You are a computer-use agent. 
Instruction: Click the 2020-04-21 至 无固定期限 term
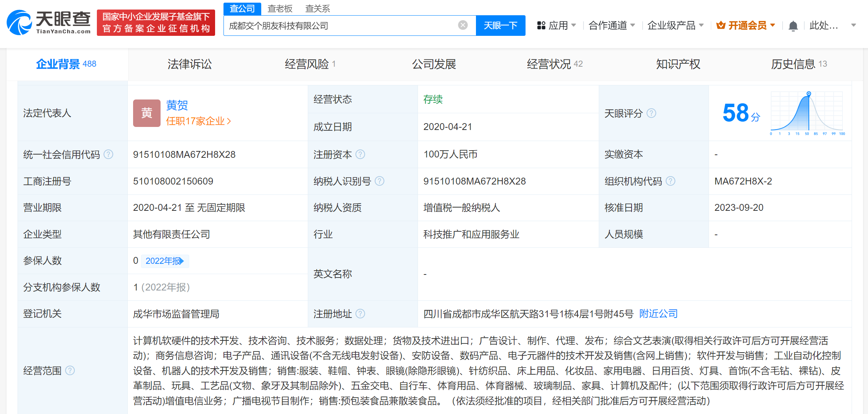(189, 207)
